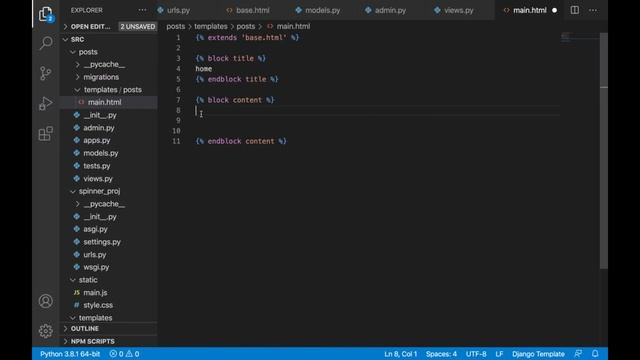Screen dimensions: 640x360
Task: Open editor more actions ellipsis
Action: click(x=593, y=10)
